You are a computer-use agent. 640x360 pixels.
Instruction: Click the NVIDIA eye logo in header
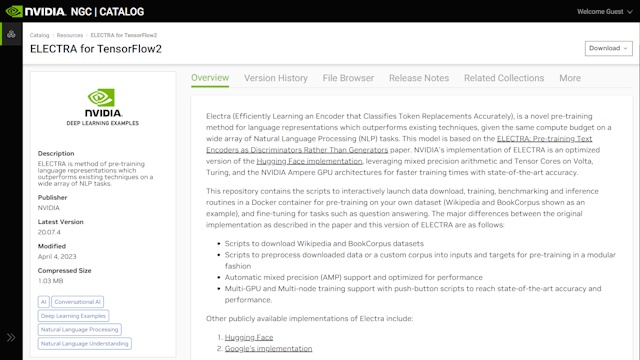[14, 11]
